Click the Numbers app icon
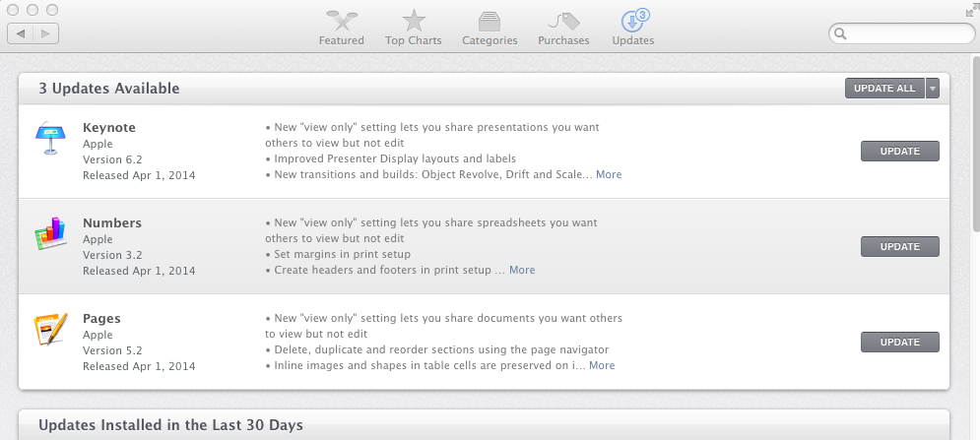This screenshot has height=440, width=980. pos(50,234)
